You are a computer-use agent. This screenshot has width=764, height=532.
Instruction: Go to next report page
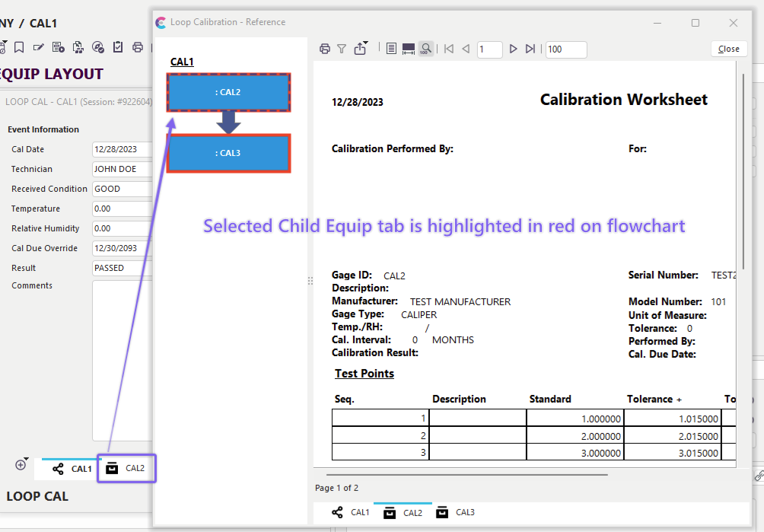[513, 49]
